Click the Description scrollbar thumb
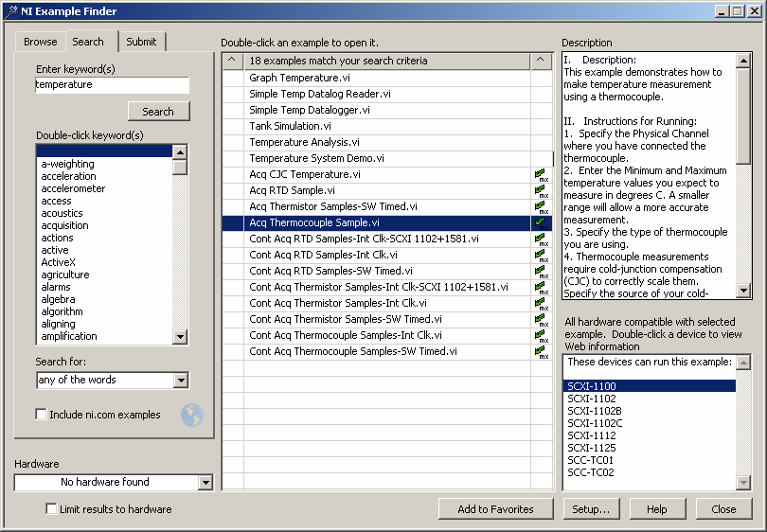Image resolution: width=767 pixels, height=532 pixels. [743, 115]
